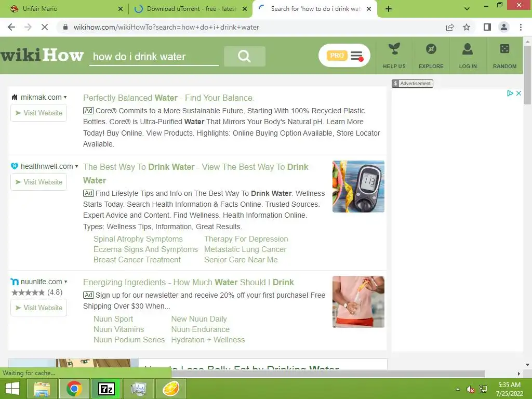This screenshot has height=399, width=532.
Task: Visit Website for healthnwell.com
Action: 38,182
